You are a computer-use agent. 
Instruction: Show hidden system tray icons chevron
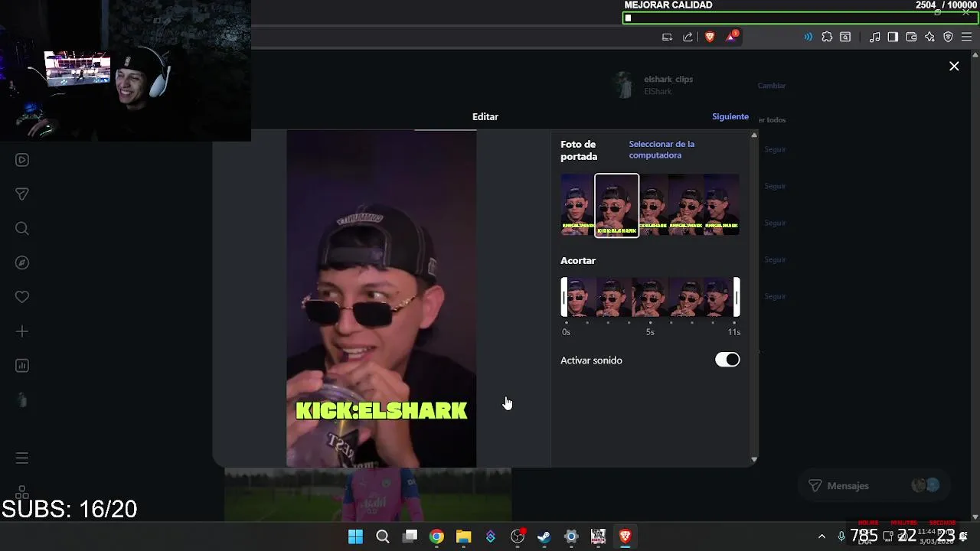822,536
